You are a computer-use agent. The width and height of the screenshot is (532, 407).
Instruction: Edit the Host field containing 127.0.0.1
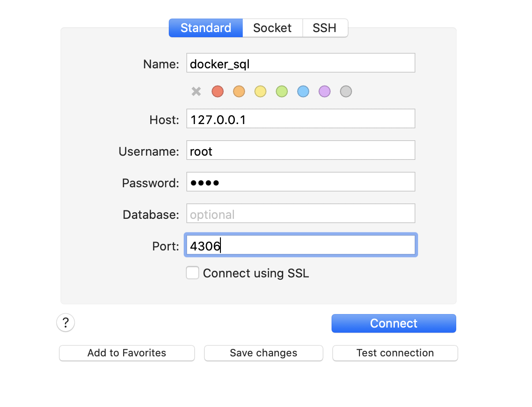click(300, 119)
